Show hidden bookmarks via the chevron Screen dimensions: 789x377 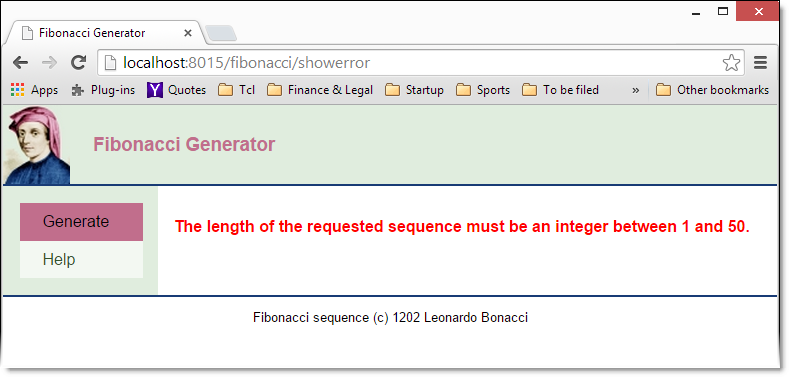pos(636,90)
